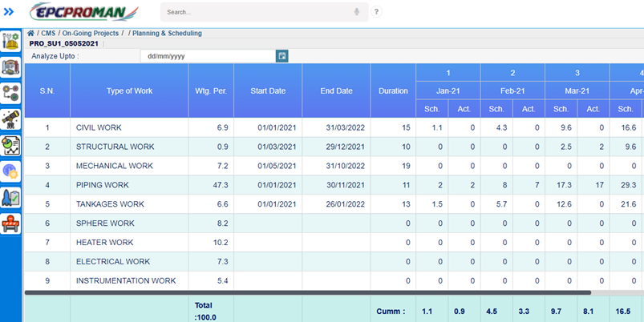Select the ELECTRICAL WORK row name
This screenshot has width=644, height=322.
[113, 262]
